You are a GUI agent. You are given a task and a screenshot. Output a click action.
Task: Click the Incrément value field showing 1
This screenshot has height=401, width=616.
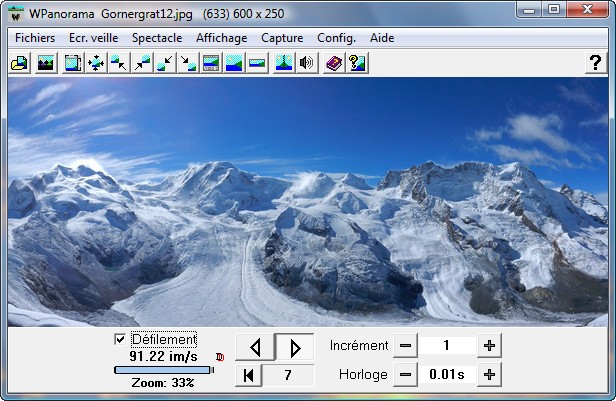447,346
